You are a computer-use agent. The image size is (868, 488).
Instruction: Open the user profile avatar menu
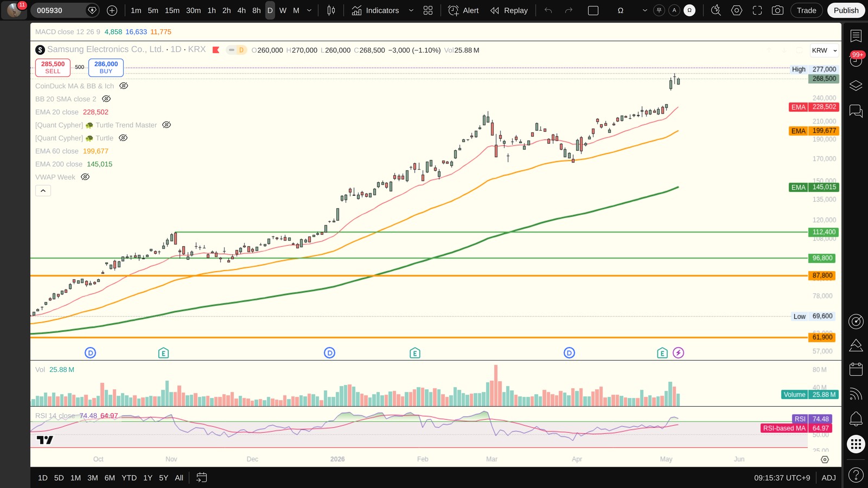[14, 10]
